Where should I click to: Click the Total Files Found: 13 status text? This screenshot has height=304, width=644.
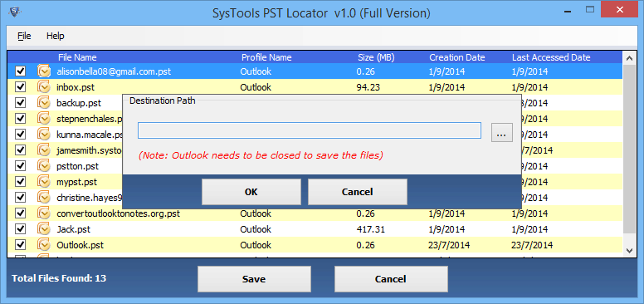[x=59, y=278]
